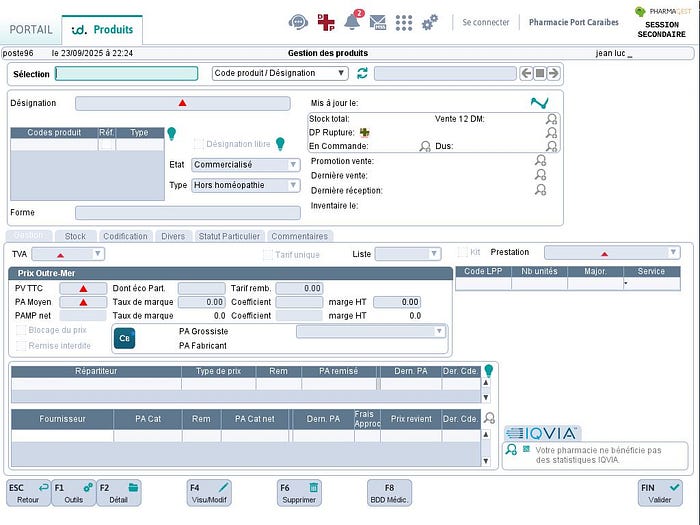
Task: Open the TVA dropdown
Action: point(68,254)
